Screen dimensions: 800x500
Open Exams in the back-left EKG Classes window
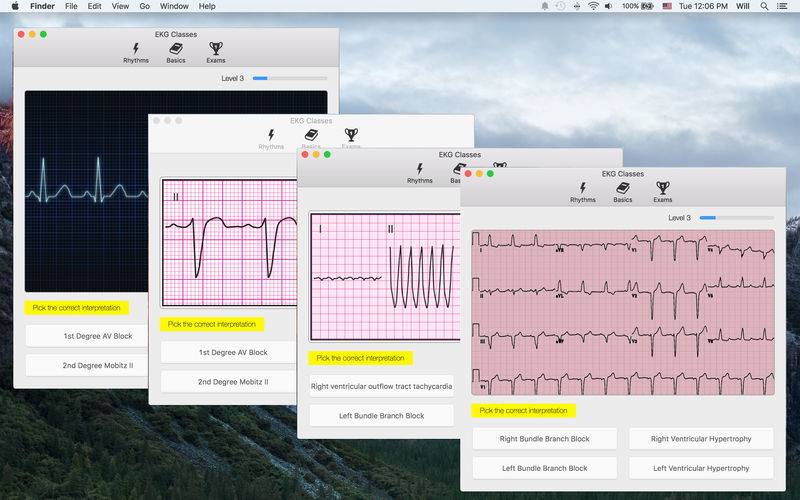(x=216, y=53)
